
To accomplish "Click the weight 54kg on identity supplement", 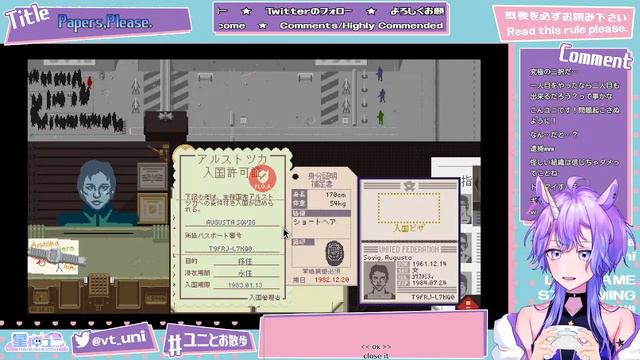I will pyautogui.click(x=337, y=203).
